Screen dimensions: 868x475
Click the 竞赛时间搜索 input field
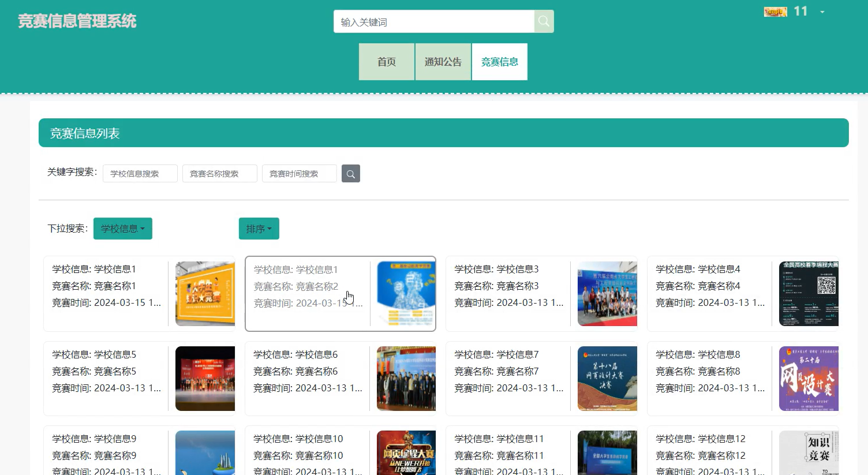[300, 174]
